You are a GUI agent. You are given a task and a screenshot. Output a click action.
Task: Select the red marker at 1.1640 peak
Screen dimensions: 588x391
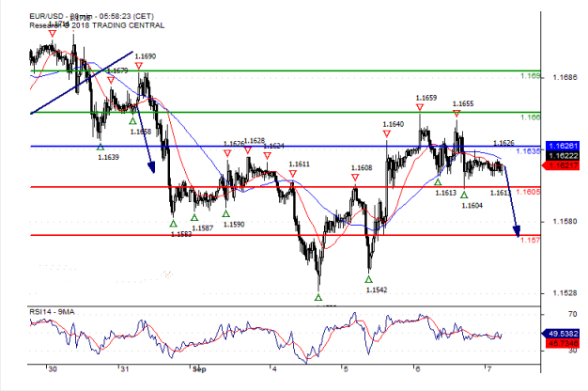[x=387, y=133]
